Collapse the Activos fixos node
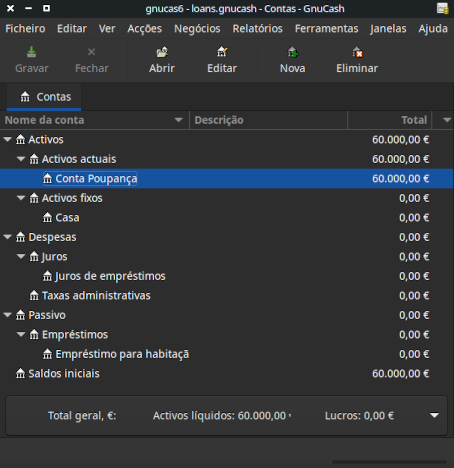The image size is (454, 468). coord(21,198)
